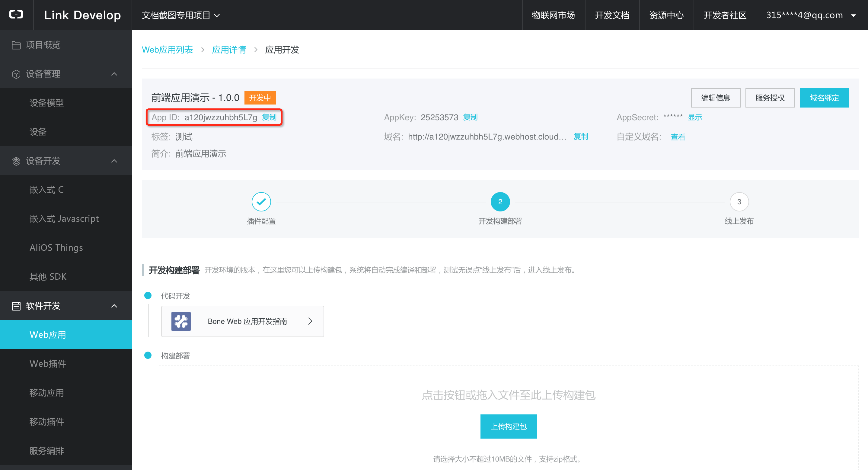868x470 pixels.
Task: Click the 设备管理 cube icon
Action: pyautogui.click(x=16, y=74)
